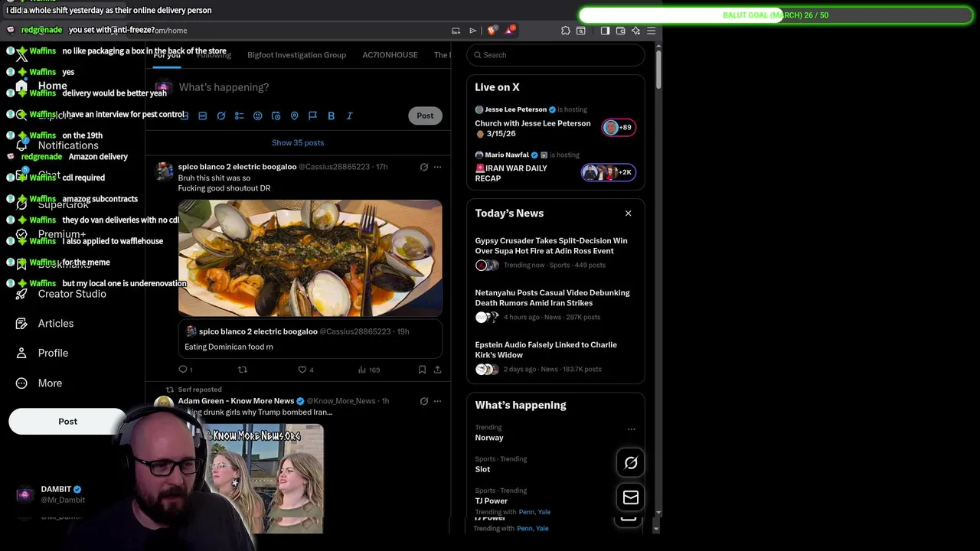The image size is (980, 551).
Task: Open Brave Leo AI sparkle icon
Action: [635, 31]
